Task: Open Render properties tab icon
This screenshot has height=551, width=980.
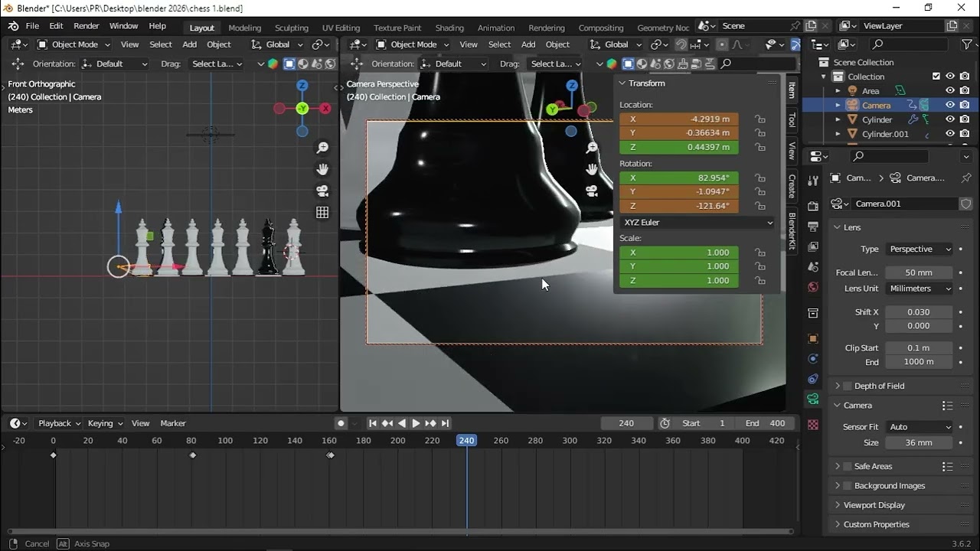Action: [813, 207]
